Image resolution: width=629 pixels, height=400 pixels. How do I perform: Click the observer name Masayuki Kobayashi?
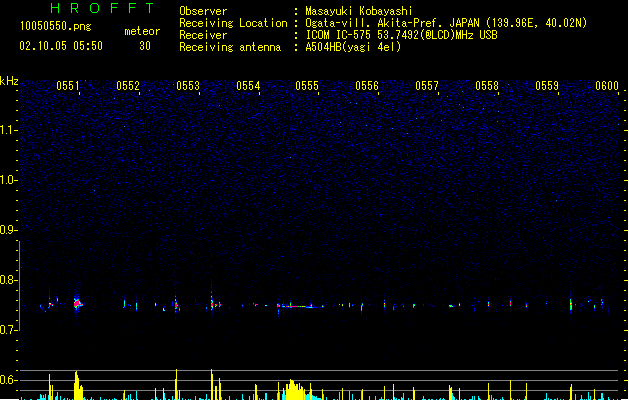tap(359, 11)
